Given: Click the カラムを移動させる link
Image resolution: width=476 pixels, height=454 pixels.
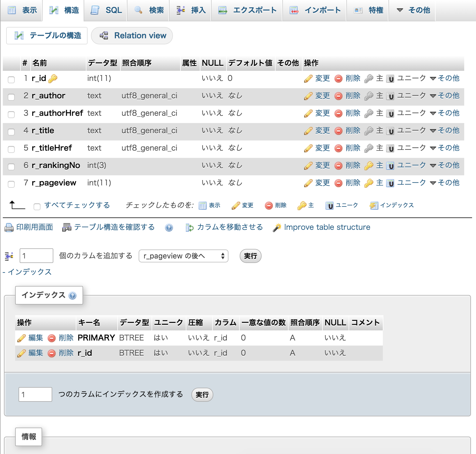Looking at the screenshot, I should (230, 227).
